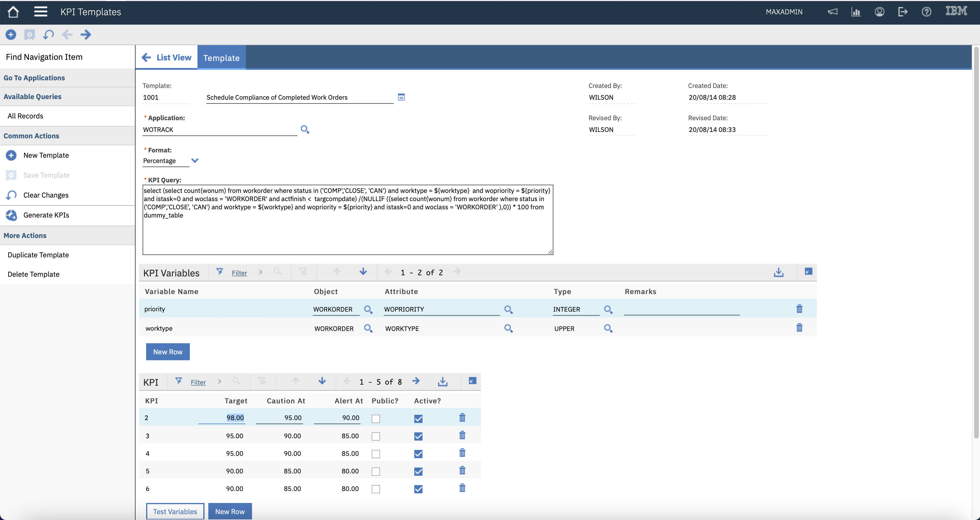Open long description icon beside template name

401,97
